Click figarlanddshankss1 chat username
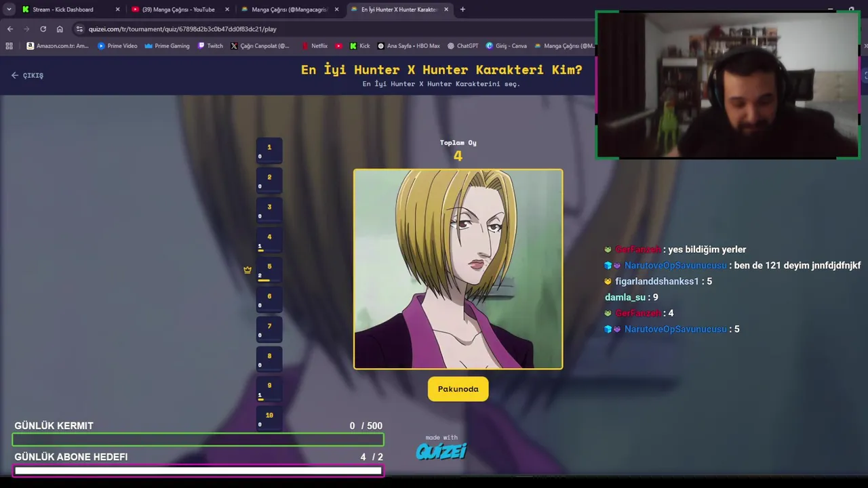This screenshot has width=868, height=488. pyautogui.click(x=657, y=281)
